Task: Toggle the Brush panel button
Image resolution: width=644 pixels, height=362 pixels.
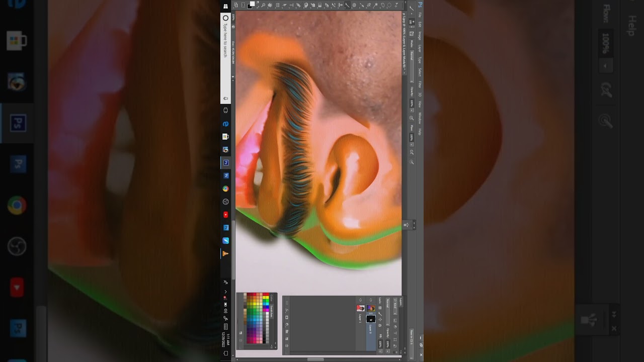Action: coord(412,33)
